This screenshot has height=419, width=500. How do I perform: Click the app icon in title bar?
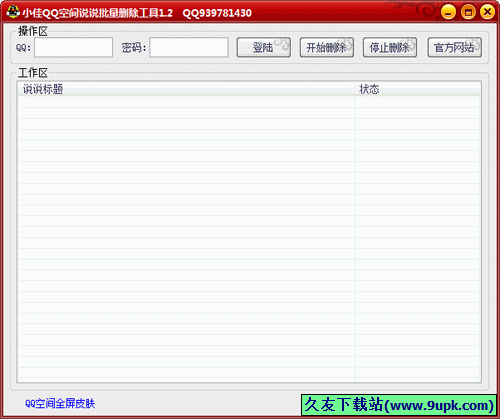click(13, 12)
